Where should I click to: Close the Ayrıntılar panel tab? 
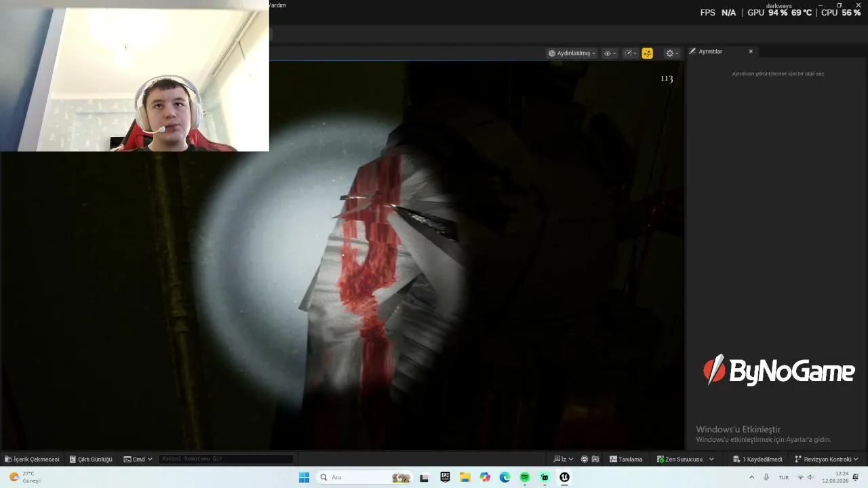(x=751, y=52)
